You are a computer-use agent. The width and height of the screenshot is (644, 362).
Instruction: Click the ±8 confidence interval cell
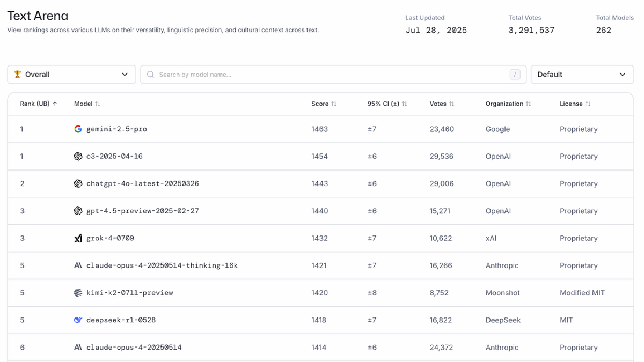pos(372,293)
